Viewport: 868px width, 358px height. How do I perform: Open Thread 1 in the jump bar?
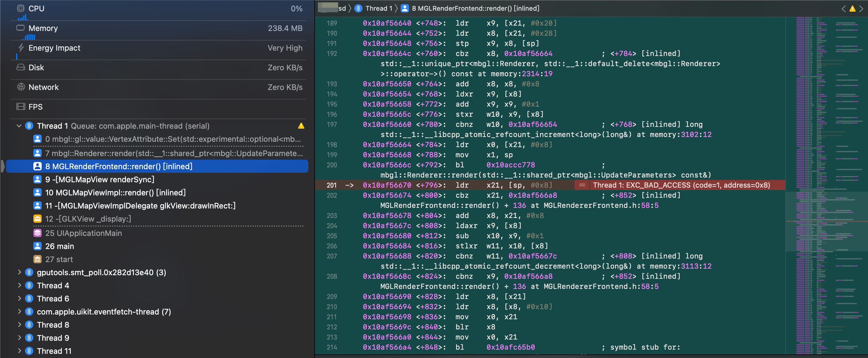[x=378, y=8]
